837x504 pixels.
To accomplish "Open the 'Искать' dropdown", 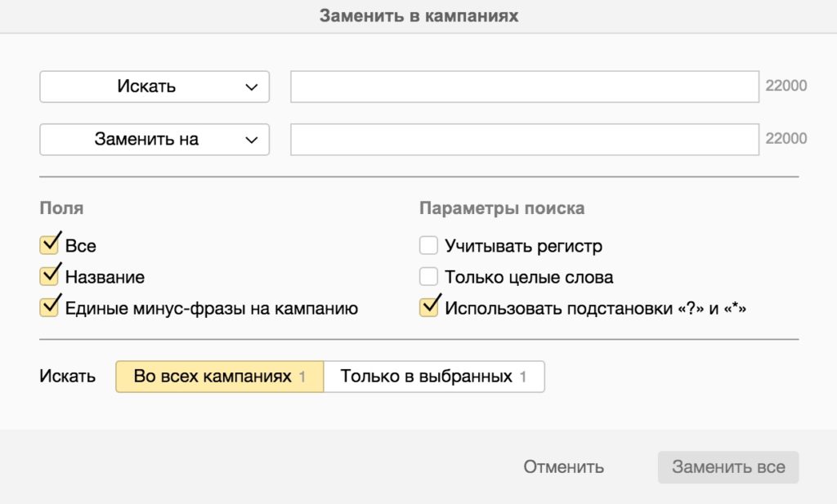I will 154,87.
